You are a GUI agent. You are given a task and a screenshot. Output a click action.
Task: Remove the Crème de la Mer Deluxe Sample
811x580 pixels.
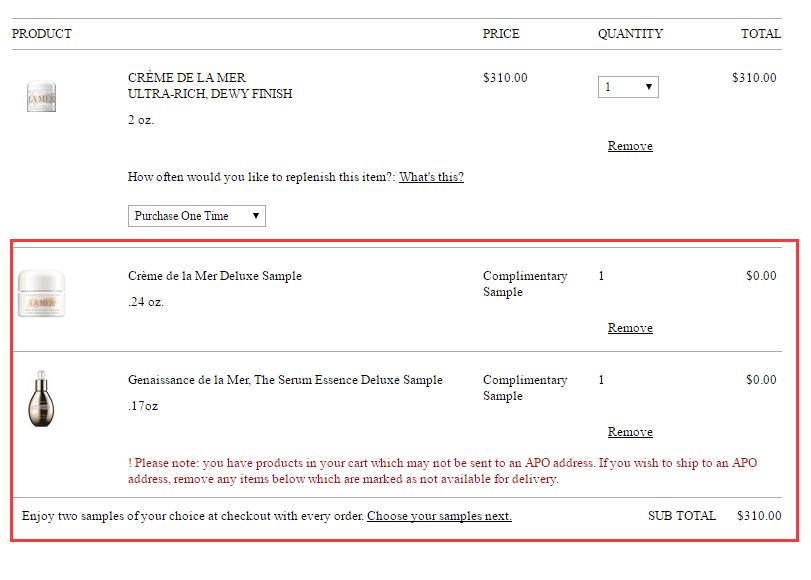click(x=630, y=328)
